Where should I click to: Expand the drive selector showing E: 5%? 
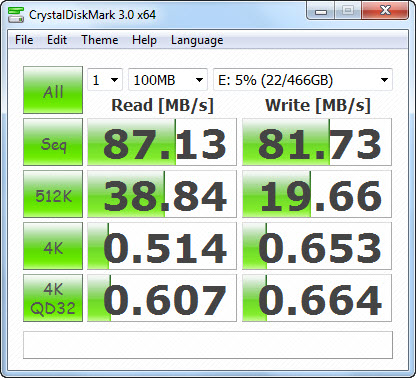point(303,80)
